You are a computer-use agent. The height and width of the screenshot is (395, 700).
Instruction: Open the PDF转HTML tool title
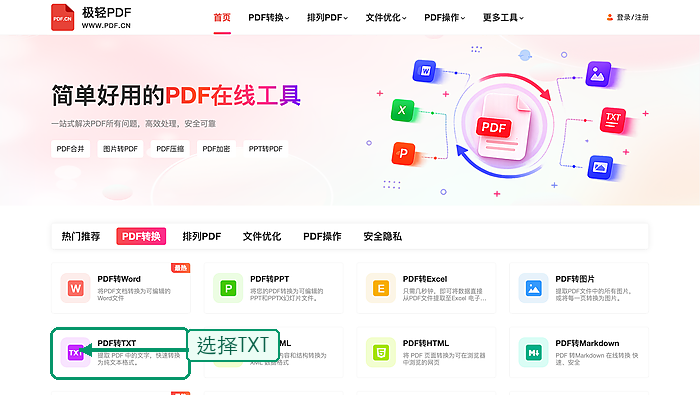click(426, 343)
